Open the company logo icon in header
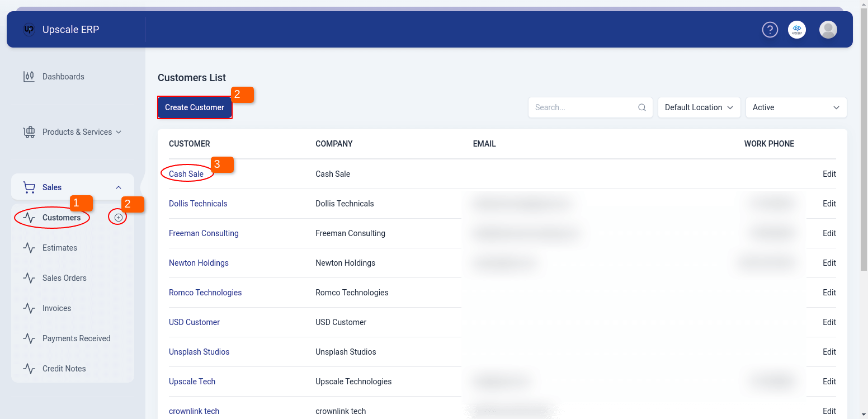Image resolution: width=868 pixels, height=419 pixels. point(797,30)
